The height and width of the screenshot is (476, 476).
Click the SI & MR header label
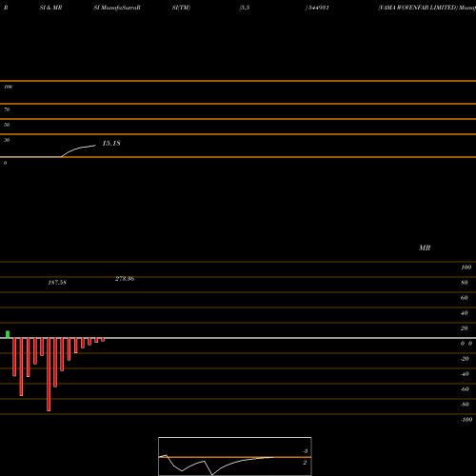50,8
